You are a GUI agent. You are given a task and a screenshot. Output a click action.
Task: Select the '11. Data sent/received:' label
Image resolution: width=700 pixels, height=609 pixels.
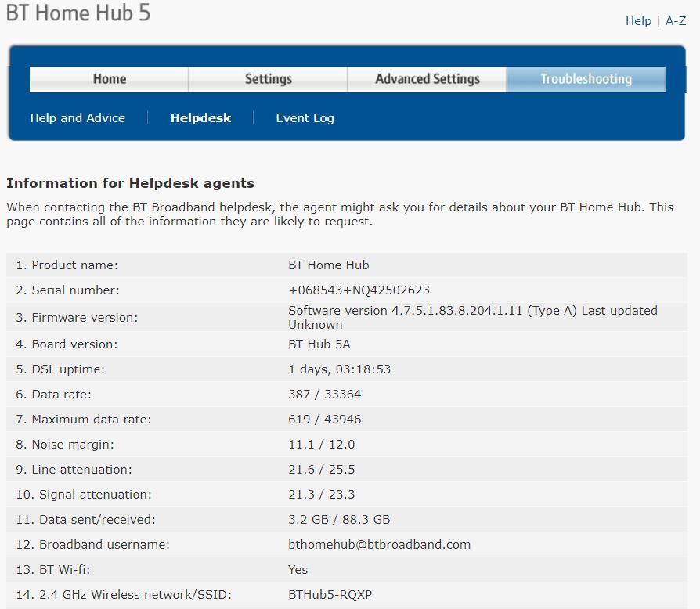point(85,519)
